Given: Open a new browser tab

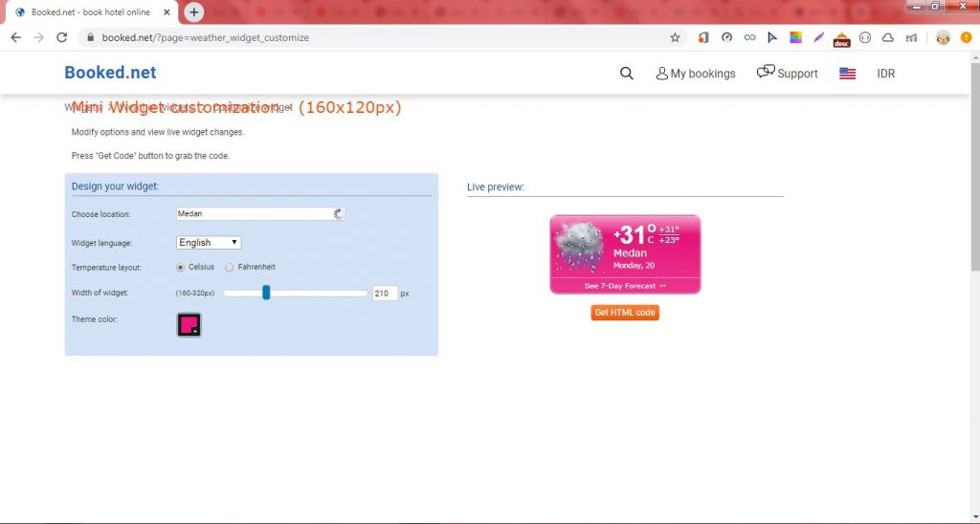Looking at the screenshot, I should [193, 11].
